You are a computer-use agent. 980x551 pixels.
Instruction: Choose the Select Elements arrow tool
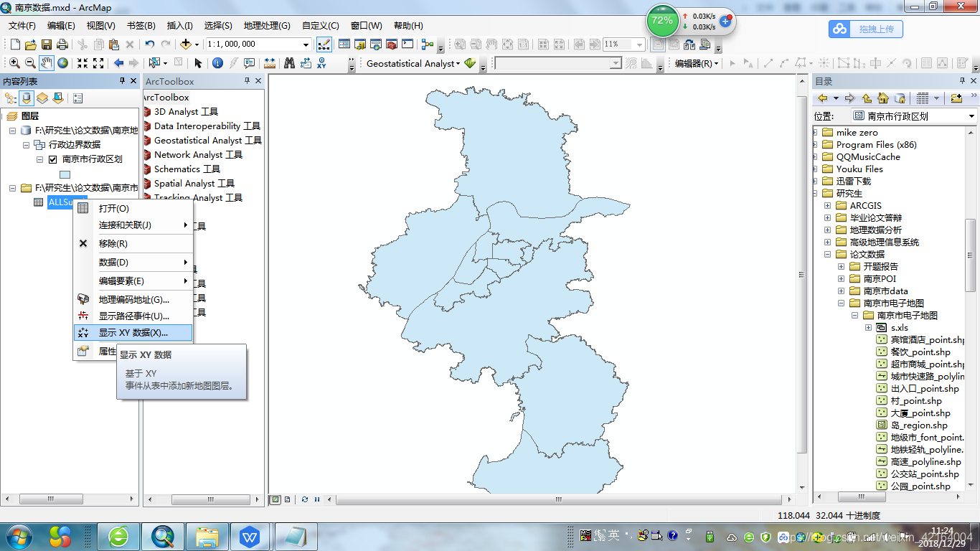[199, 63]
